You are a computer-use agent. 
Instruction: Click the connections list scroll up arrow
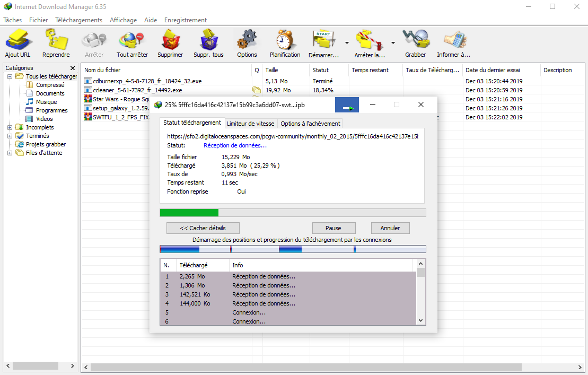click(x=421, y=264)
